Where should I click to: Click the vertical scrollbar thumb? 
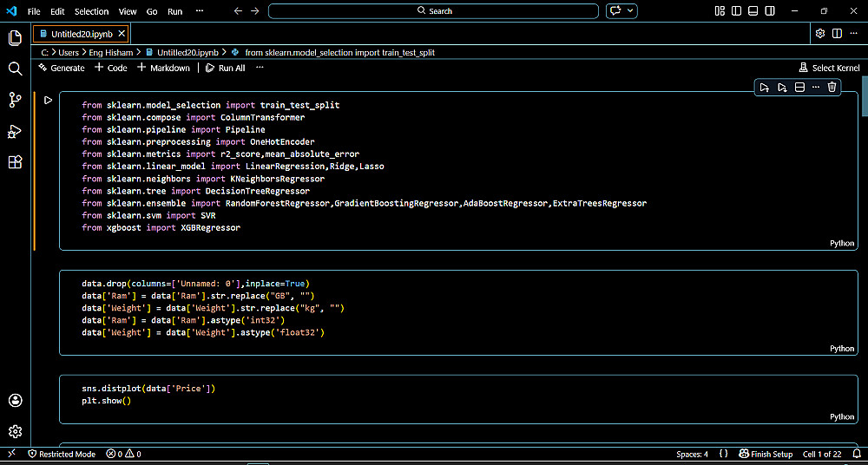865,96
